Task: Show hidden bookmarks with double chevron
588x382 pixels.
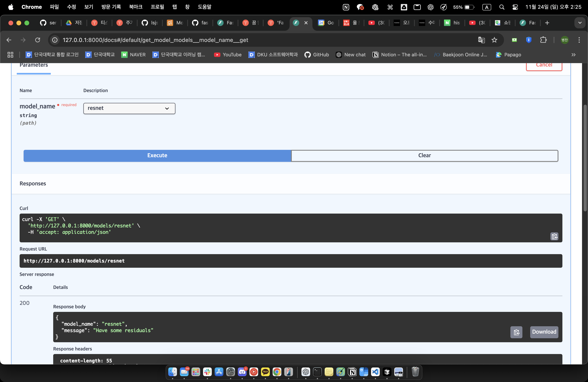Action: [x=573, y=55]
